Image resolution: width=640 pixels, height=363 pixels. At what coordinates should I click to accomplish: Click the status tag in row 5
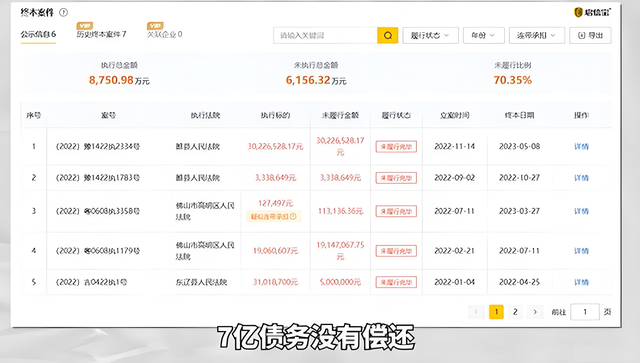396,282
